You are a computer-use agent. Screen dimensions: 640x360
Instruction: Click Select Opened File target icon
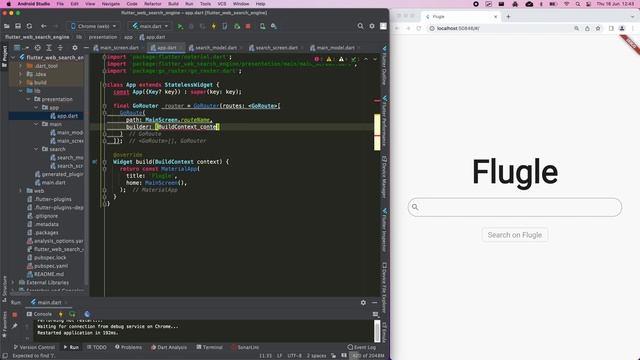coord(38,48)
